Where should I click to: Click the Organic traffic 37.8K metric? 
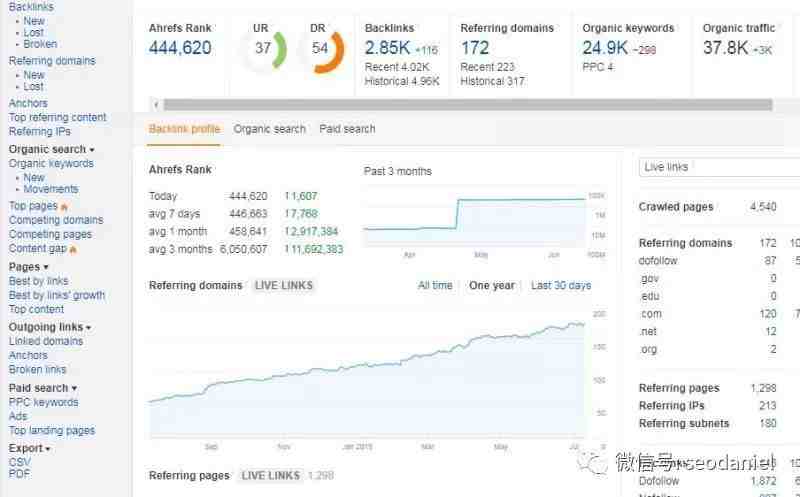tap(726, 48)
